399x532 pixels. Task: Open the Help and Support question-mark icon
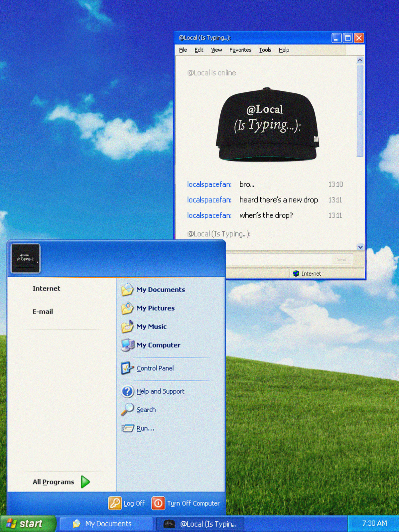pos(127,391)
